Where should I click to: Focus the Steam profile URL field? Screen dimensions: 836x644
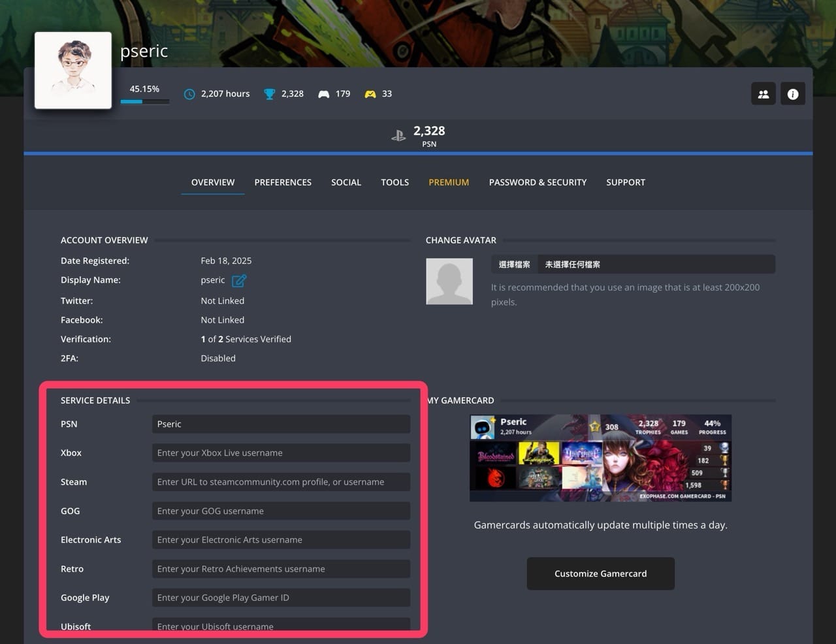[281, 482]
